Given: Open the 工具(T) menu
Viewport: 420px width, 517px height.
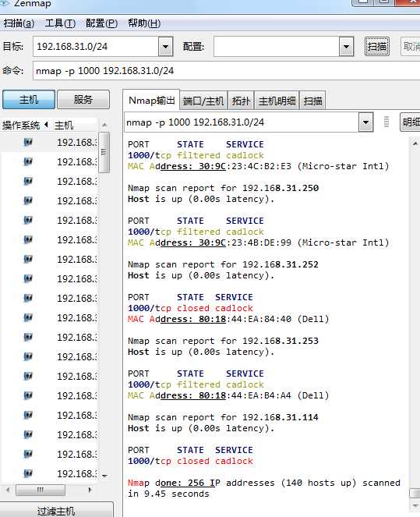Looking at the screenshot, I should 60,23.
